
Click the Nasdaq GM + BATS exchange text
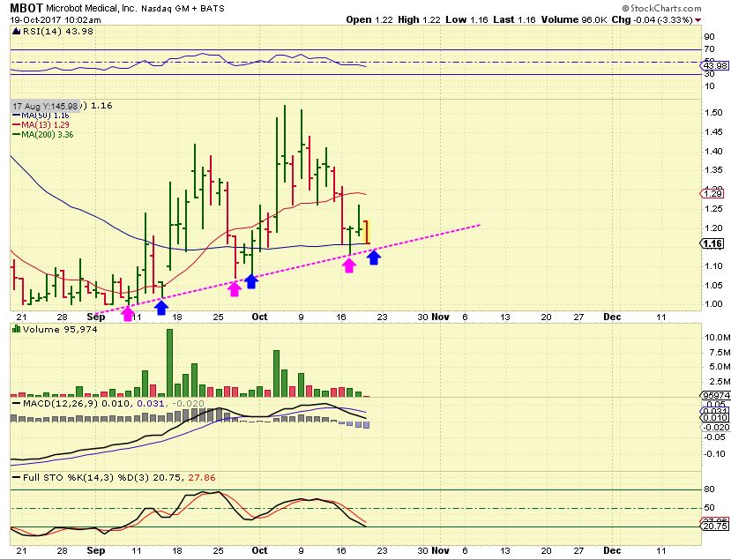(183, 9)
